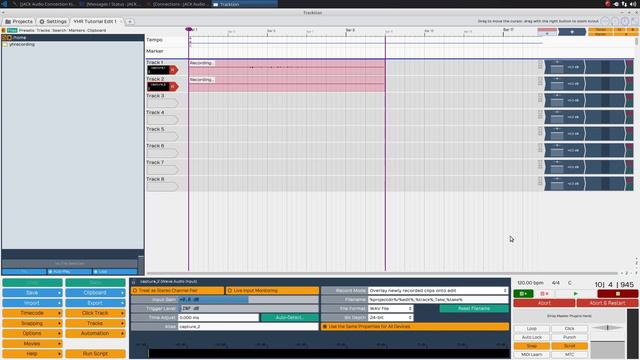Open the Automation menu button

(95, 333)
